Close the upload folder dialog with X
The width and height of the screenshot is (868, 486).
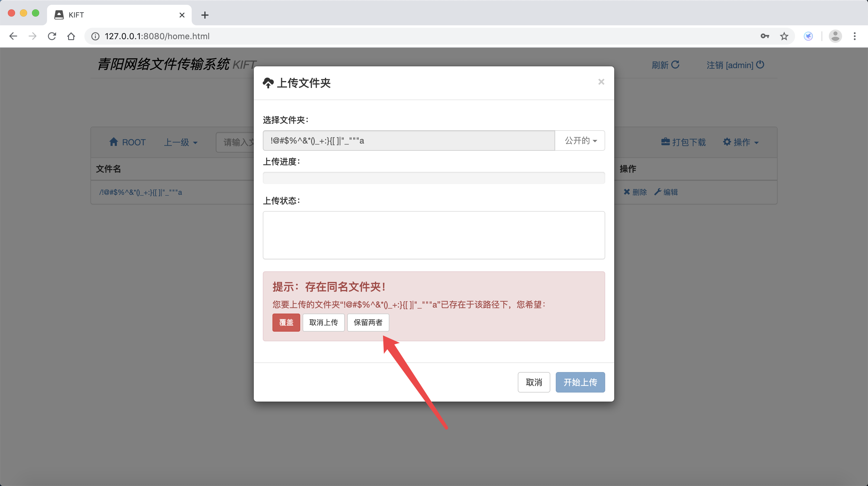pyautogui.click(x=601, y=82)
